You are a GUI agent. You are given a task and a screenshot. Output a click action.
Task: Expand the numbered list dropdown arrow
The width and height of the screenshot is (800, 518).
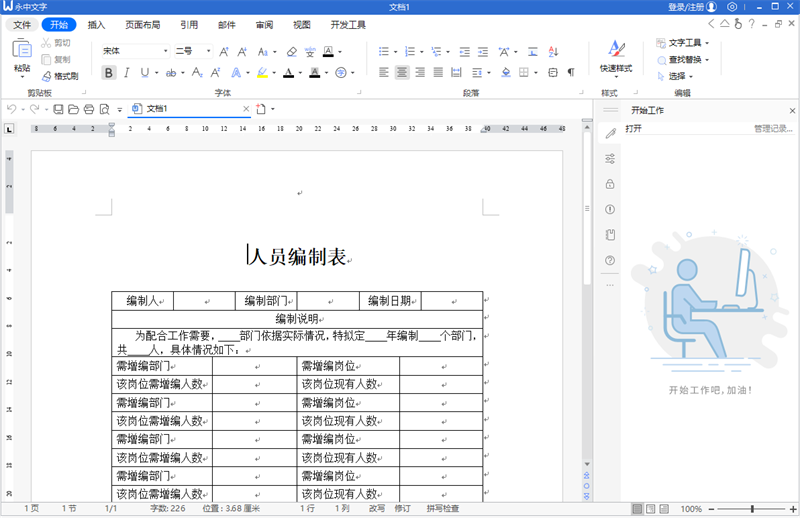[421, 52]
